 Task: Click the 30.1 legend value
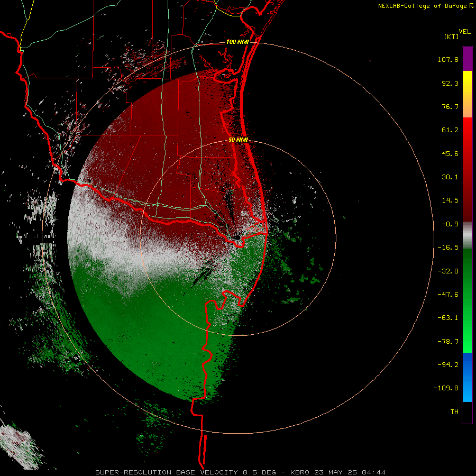[x=450, y=177]
